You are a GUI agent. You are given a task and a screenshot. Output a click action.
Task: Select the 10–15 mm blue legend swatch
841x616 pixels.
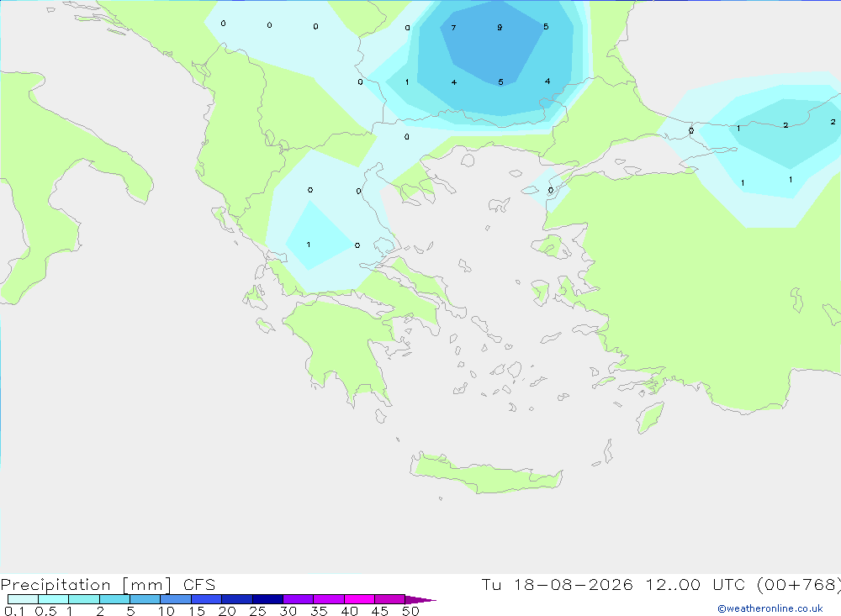point(176,599)
